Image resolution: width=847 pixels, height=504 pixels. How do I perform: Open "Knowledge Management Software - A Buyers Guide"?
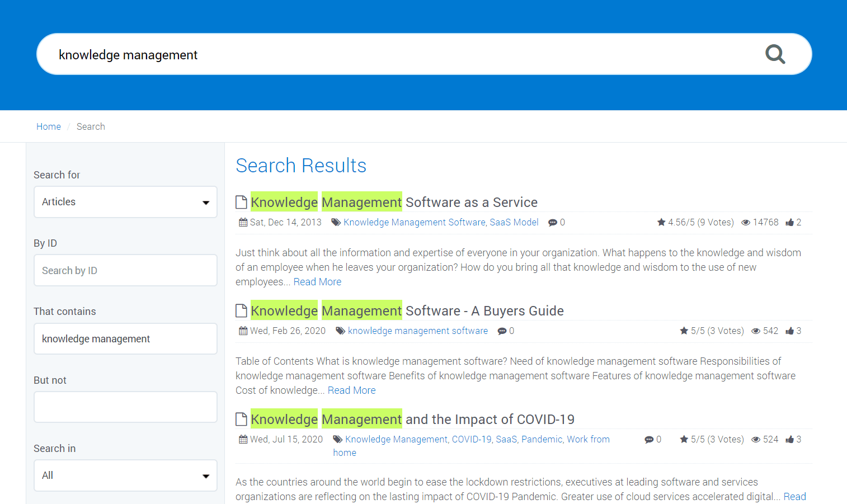click(407, 310)
